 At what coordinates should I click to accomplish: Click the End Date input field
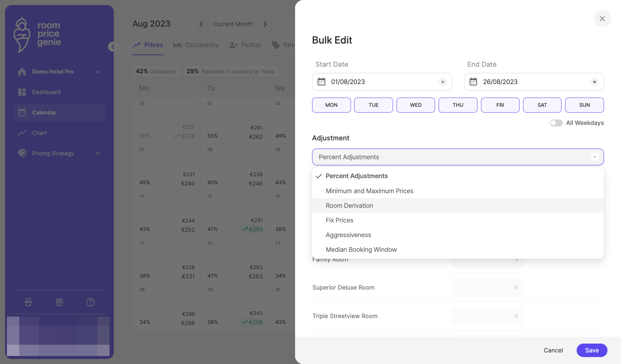point(534,82)
